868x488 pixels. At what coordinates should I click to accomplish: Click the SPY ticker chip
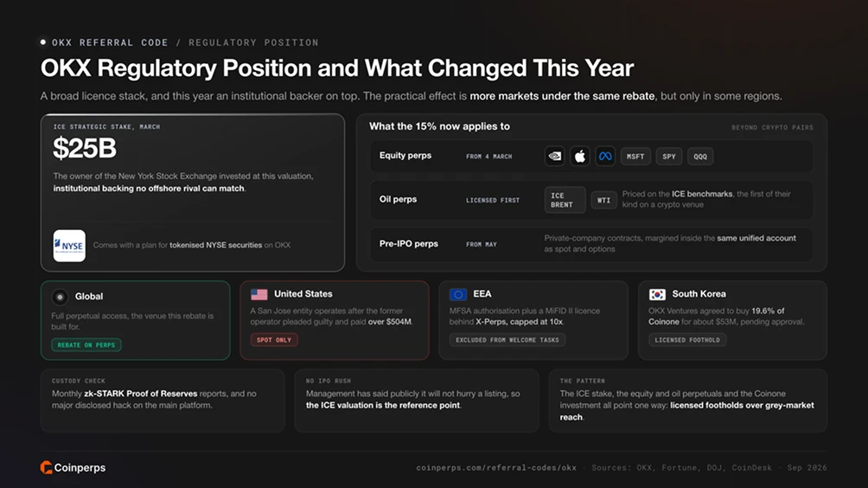point(668,157)
